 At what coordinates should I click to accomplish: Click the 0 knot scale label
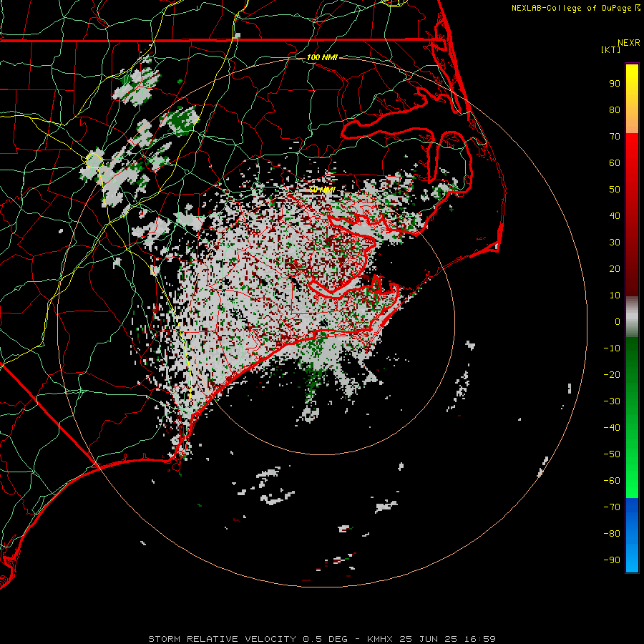[618, 321]
